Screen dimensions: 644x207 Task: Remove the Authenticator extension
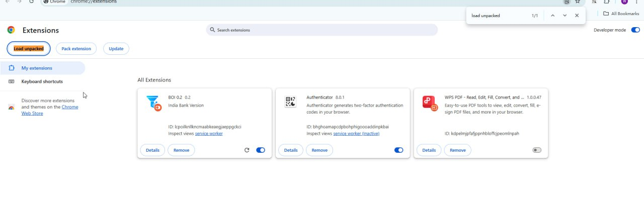[x=319, y=150]
